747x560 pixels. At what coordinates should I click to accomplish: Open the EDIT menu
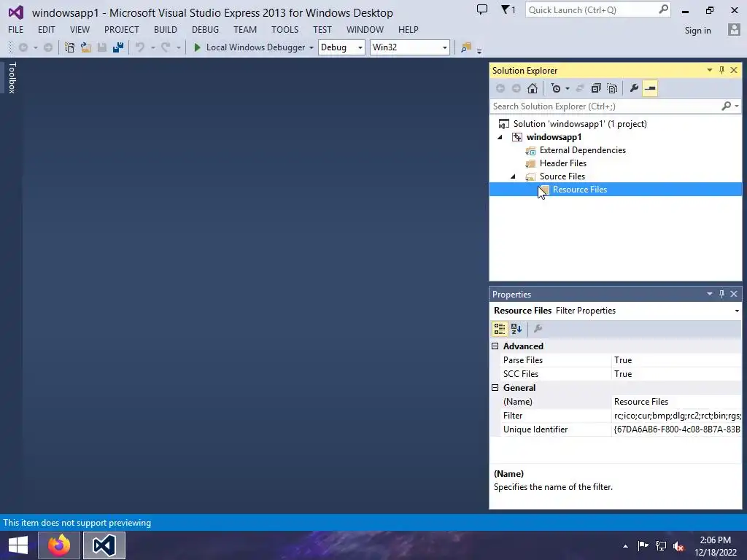tap(46, 29)
